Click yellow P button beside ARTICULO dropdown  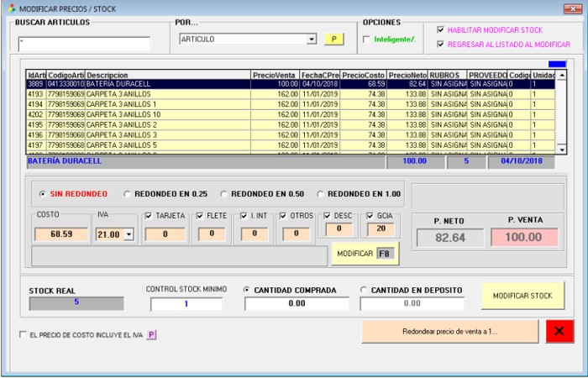tap(333, 39)
